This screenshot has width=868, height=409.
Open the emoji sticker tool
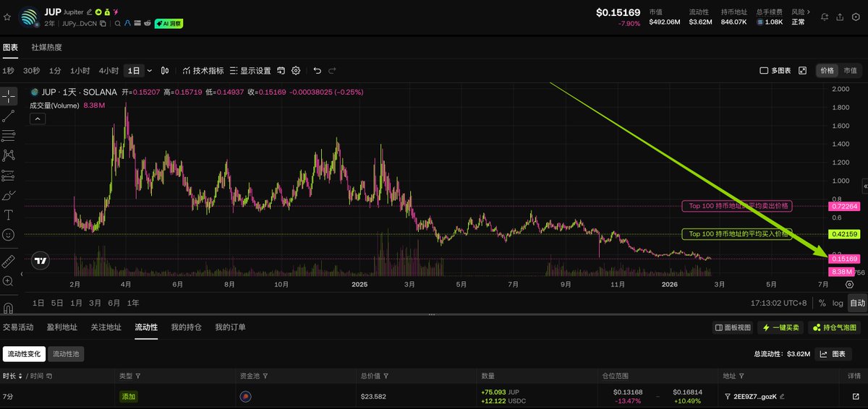tap(9, 235)
